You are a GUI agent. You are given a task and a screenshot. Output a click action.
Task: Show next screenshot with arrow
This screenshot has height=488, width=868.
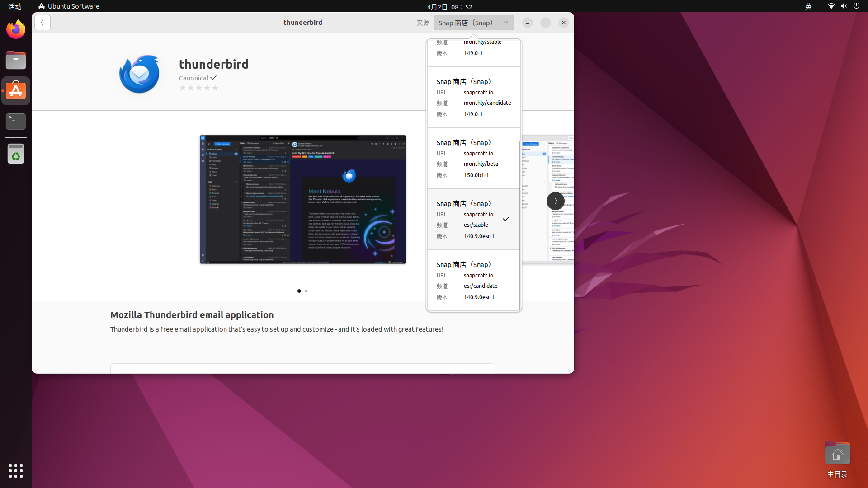pos(555,201)
